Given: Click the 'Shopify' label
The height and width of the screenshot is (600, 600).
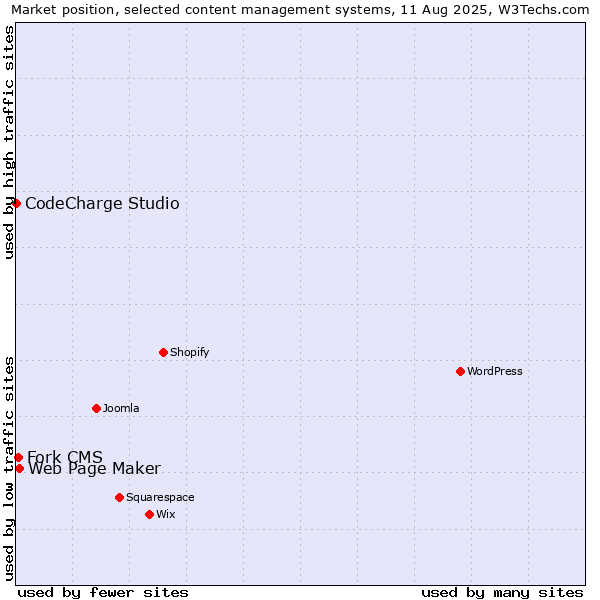Looking at the screenshot, I should coord(189,352).
